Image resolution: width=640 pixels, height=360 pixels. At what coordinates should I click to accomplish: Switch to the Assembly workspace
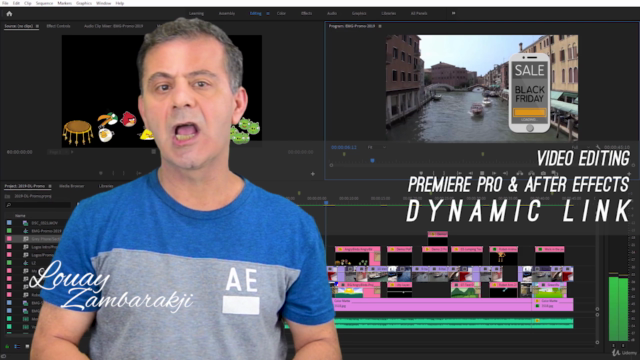[x=227, y=13]
